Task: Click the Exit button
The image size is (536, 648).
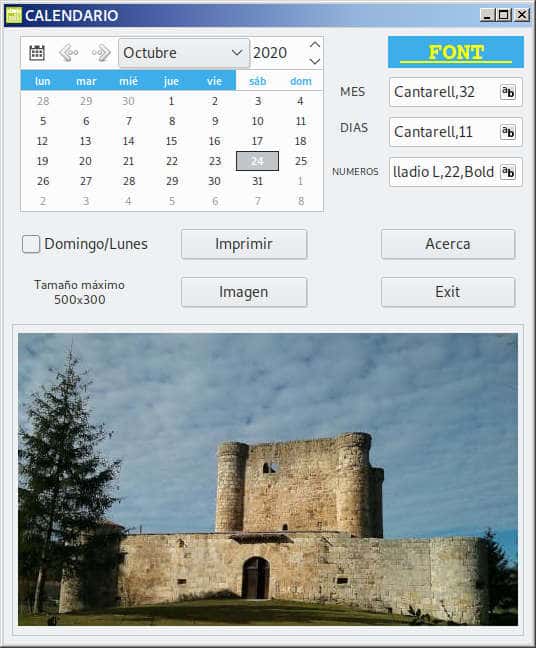Action: point(448,292)
